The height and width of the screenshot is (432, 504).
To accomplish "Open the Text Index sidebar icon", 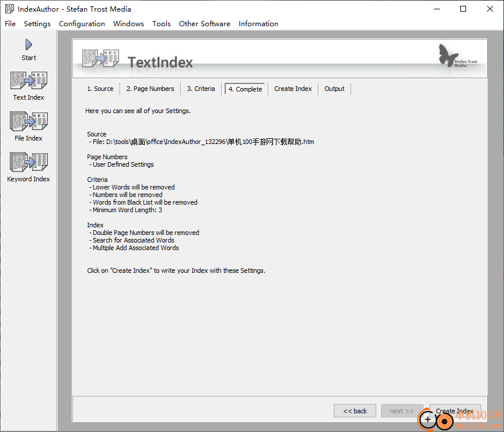I will [x=29, y=80].
